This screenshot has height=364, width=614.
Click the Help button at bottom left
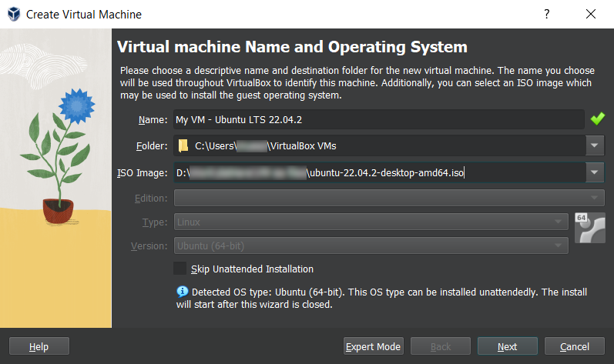39,347
